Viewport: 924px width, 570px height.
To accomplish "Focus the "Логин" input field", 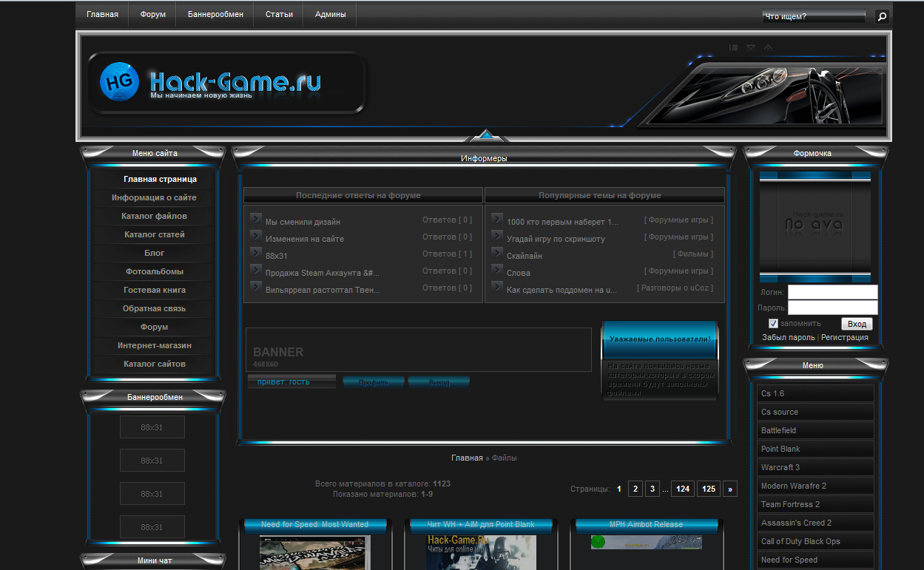I will (833, 292).
